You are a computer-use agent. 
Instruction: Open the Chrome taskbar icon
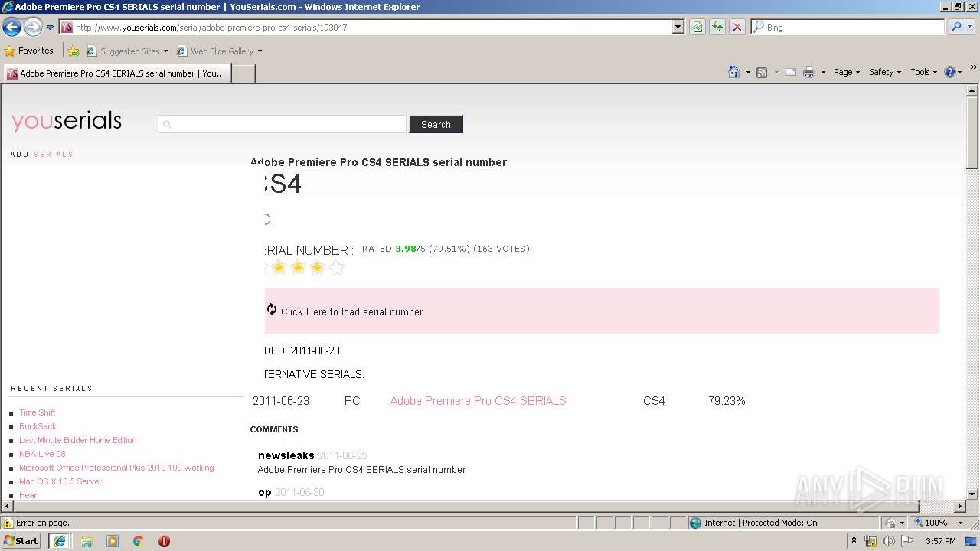point(139,541)
